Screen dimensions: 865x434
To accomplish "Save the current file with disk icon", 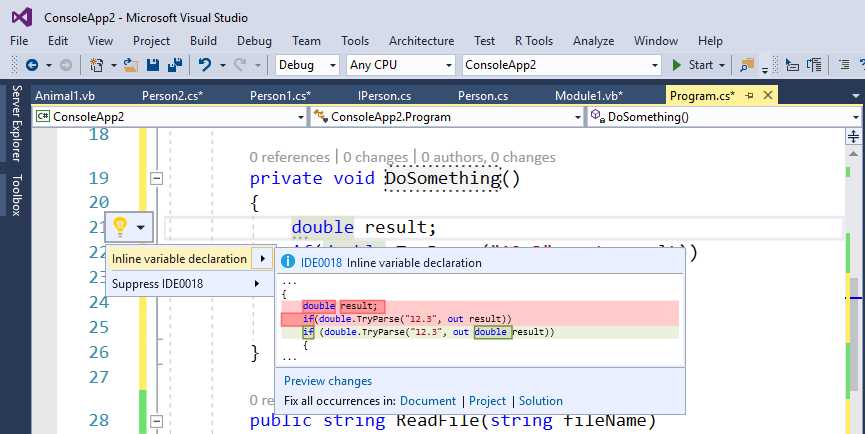I will tap(153, 65).
